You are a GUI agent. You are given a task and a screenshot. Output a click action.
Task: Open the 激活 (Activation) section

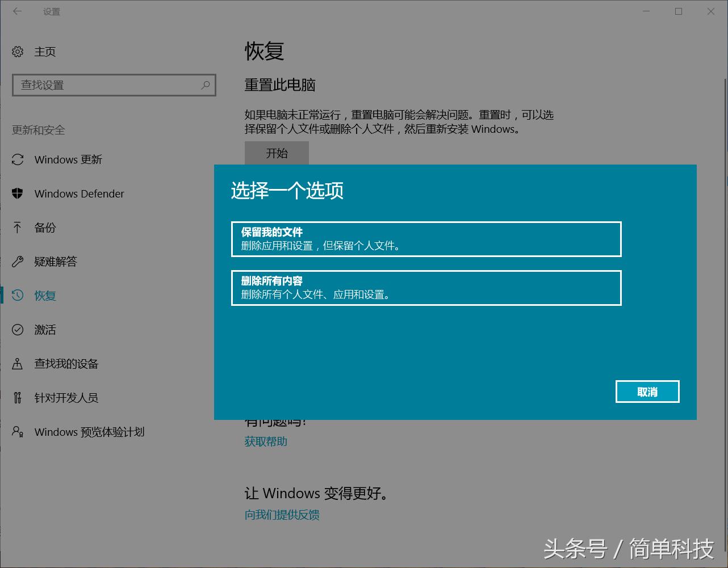18,330
